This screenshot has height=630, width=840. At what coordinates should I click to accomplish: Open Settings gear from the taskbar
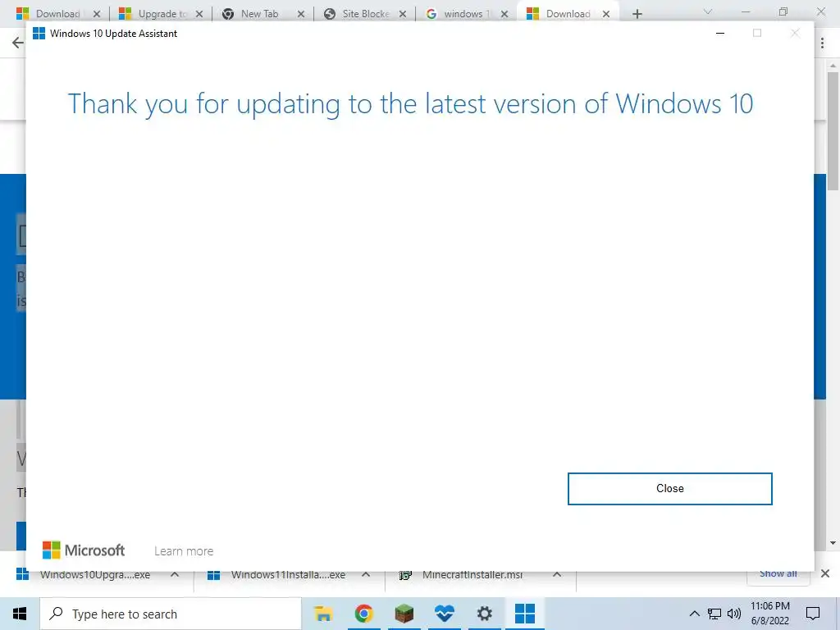coord(484,614)
